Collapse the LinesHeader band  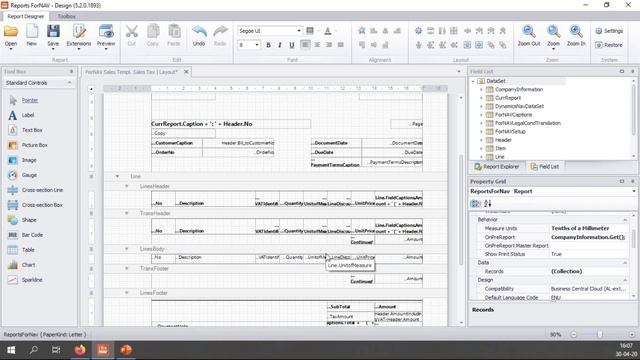tap(127, 186)
